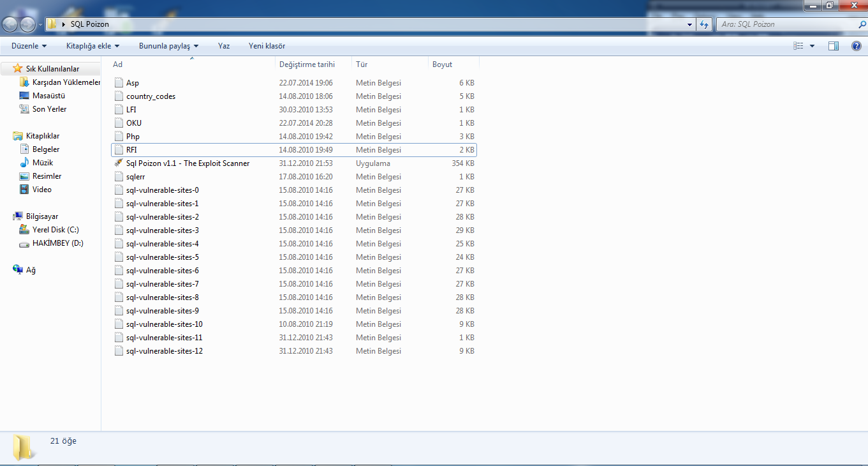Click the 31.12.2010 21:53 date value
This screenshot has height=466, width=868.
point(306,163)
